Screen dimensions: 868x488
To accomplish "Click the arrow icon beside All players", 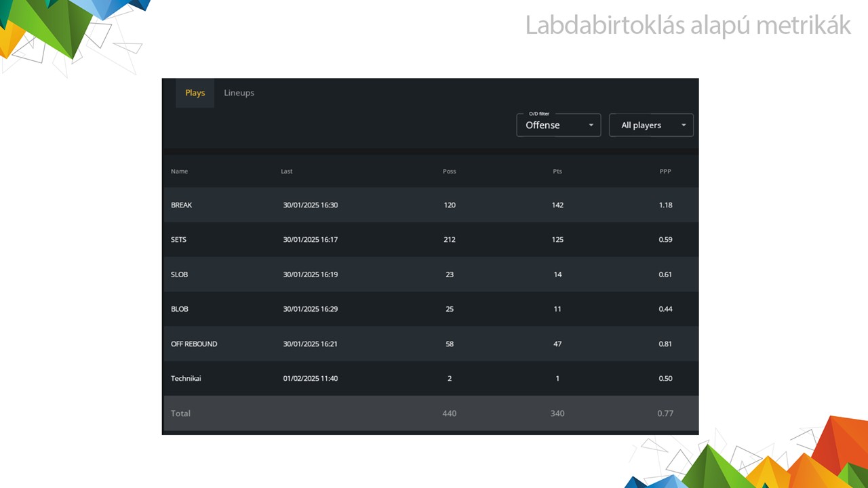I will click(x=683, y=125).
